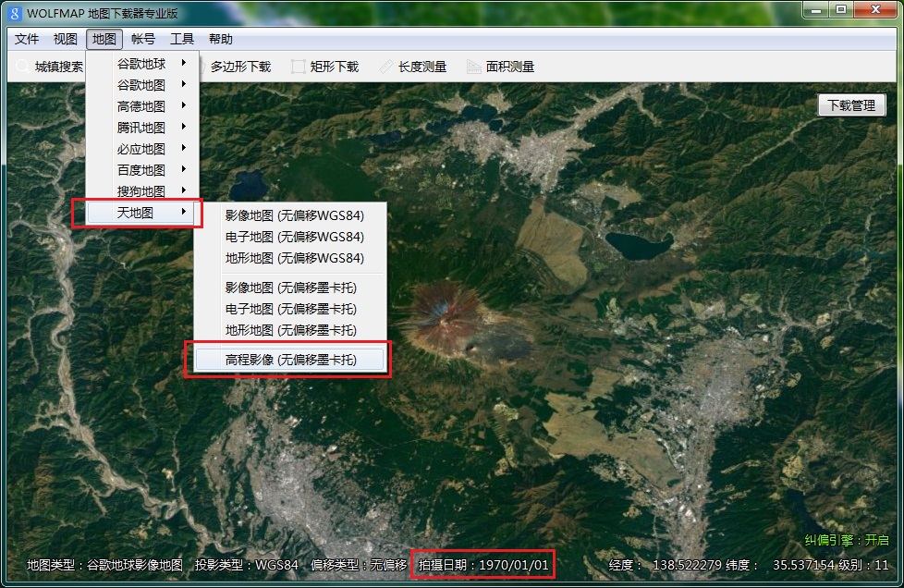Expand the 腾讯地图 map source
The height and width of the screenshot is (588, 904).
pos(143,128)
